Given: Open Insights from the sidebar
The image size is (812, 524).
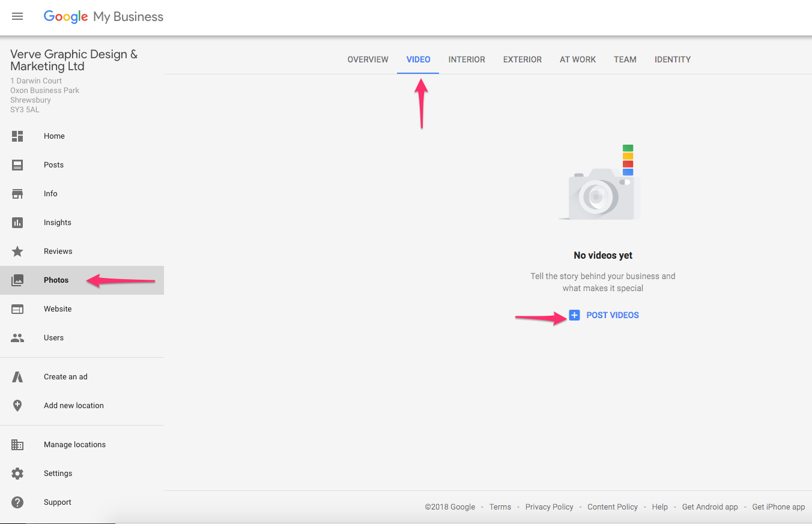Looking at the screenshot, I should click(x=58, y=223).
